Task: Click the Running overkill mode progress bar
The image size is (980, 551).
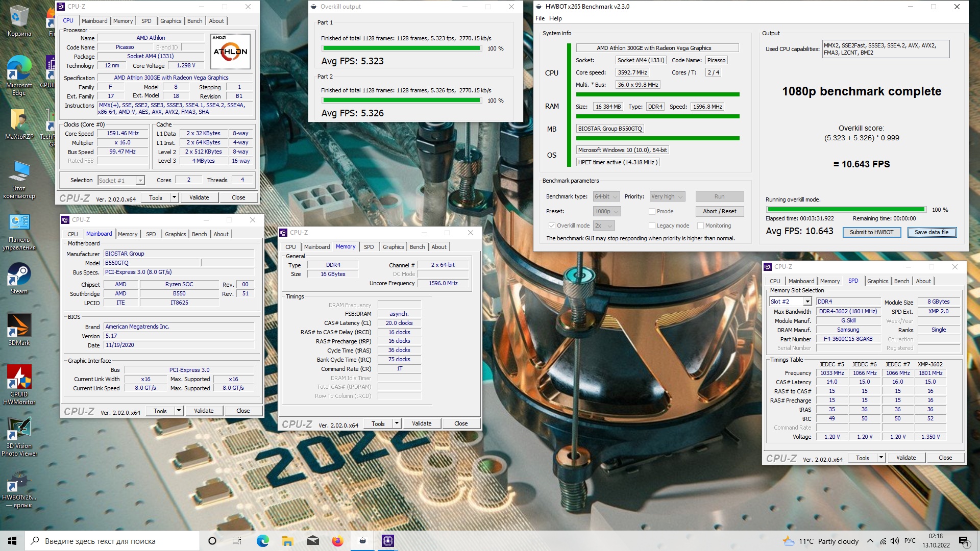Action: [x=846, y=210]
